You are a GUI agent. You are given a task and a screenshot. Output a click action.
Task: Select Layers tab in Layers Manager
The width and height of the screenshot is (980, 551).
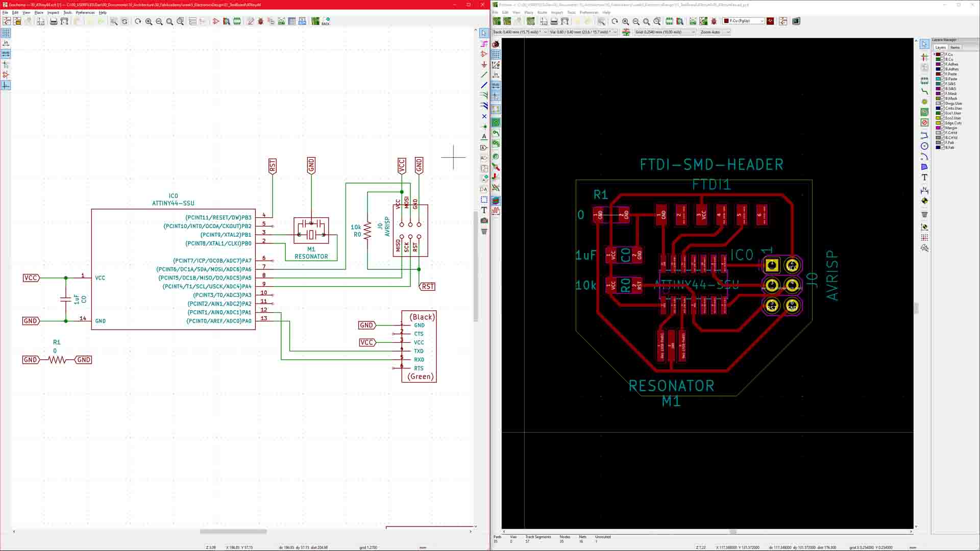[940, 47]
